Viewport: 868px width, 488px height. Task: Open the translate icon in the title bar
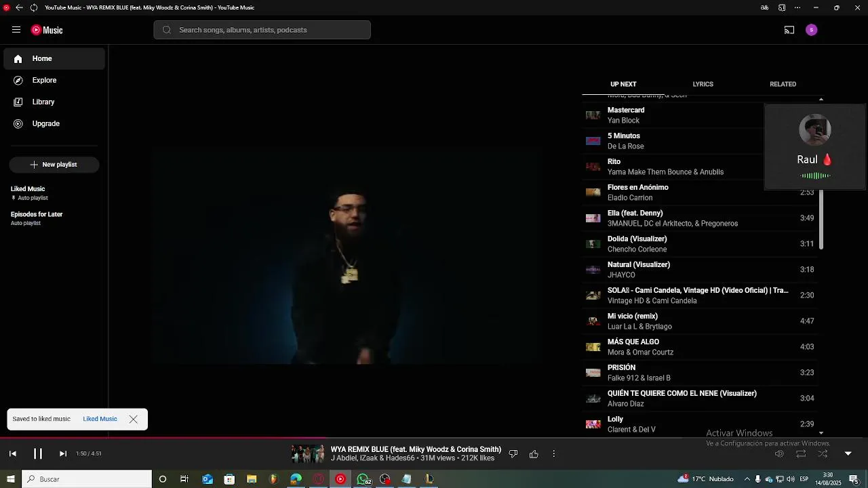(765, 7)
